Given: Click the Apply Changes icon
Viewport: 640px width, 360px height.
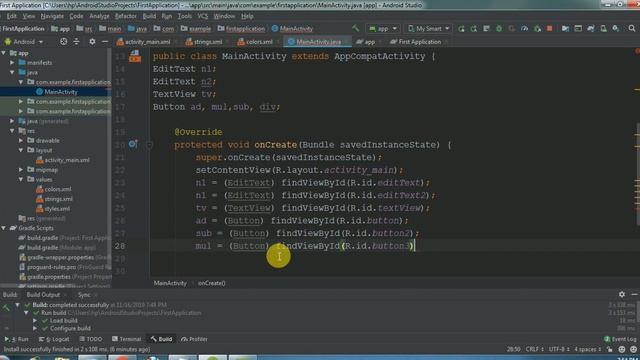Looking at the screenshot, I should tap(474, 29).
